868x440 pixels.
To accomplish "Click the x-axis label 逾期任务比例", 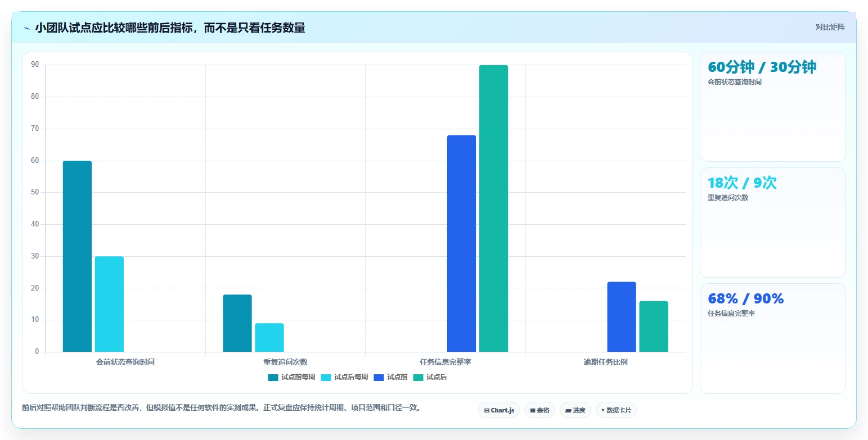I will point(605,362).
